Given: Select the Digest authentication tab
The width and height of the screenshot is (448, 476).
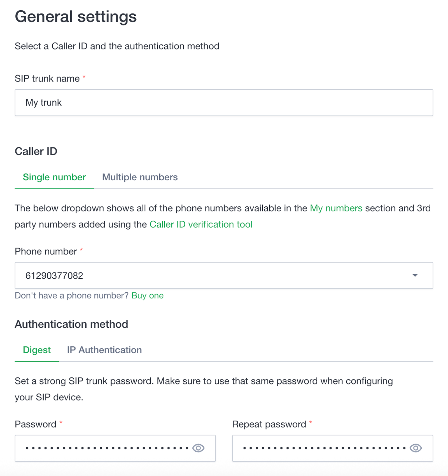Looking at the screenshot, I should tap(37, 350).
